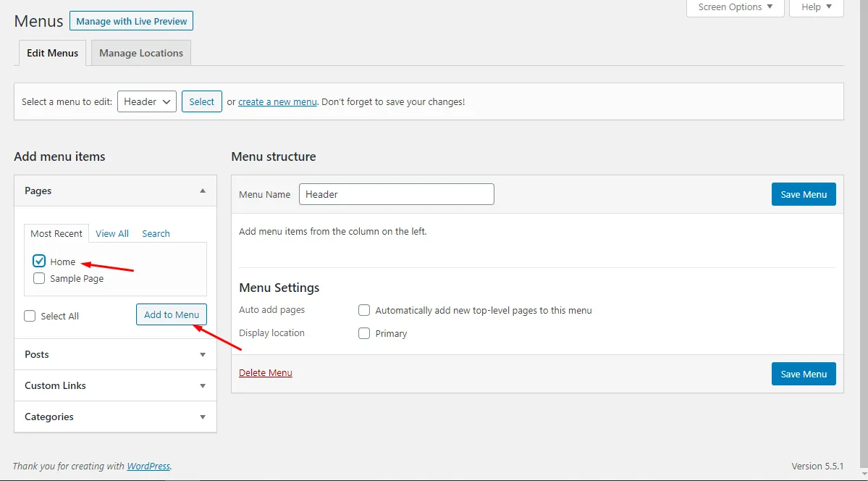
Task: Switch to the View All tab
Action: (x=112, y=233)
